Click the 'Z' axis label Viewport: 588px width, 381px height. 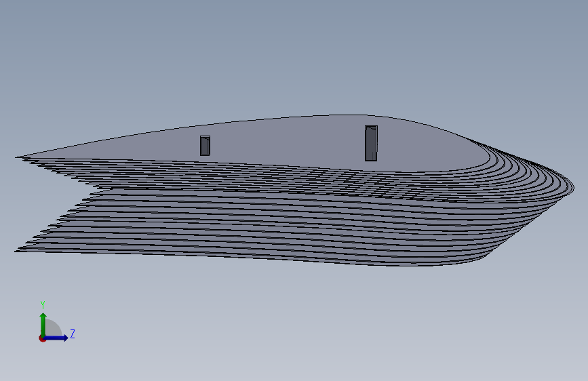tap(73, 334)
